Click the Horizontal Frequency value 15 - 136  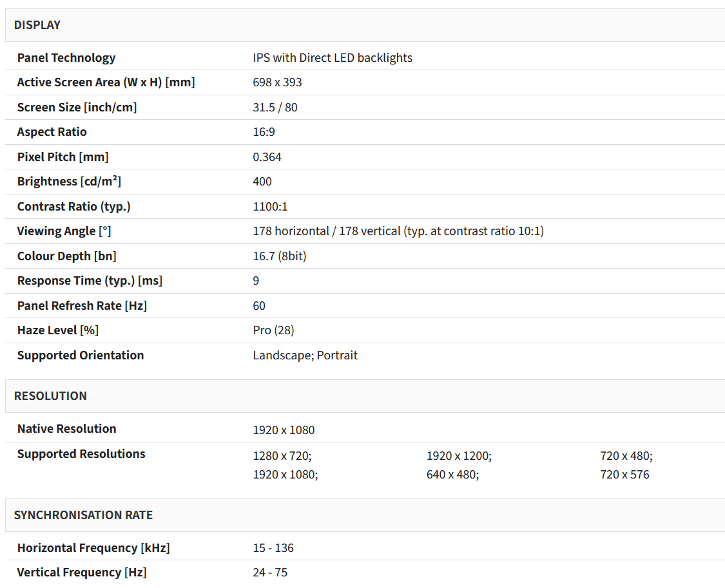pyautogui.click(x=273, y=548)
